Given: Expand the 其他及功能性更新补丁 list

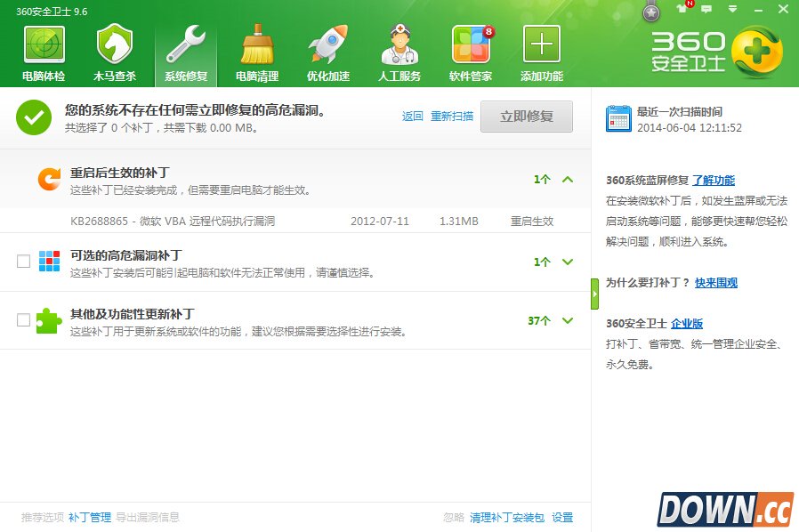Looking at the screenshot, I should click(x=568, y=320).
